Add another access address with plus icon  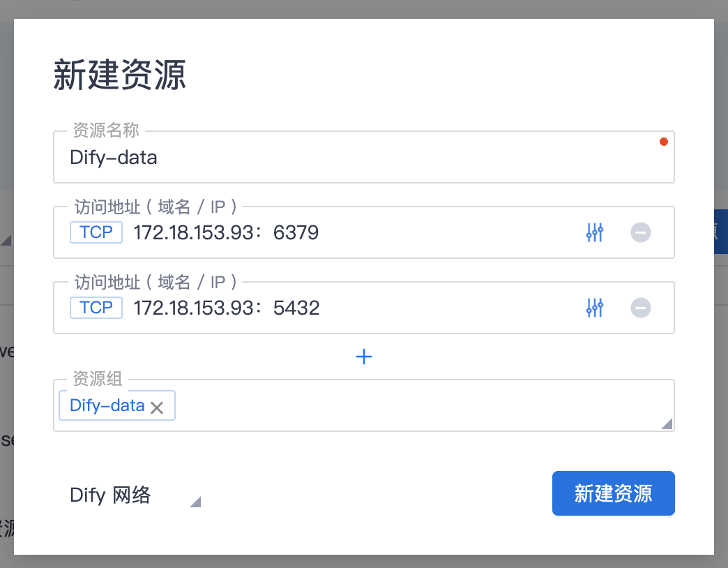pos(364,357)
